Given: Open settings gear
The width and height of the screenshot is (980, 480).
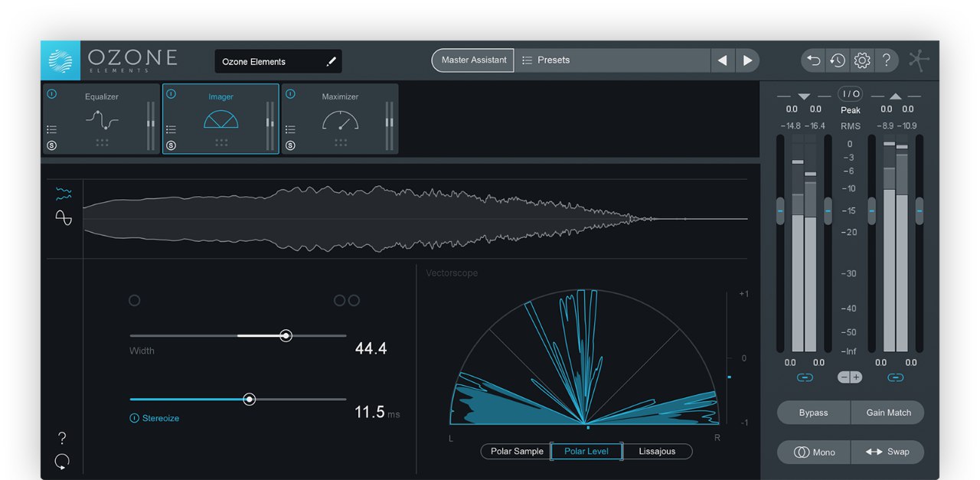Looking at the screenshot, I should point(862,60).
